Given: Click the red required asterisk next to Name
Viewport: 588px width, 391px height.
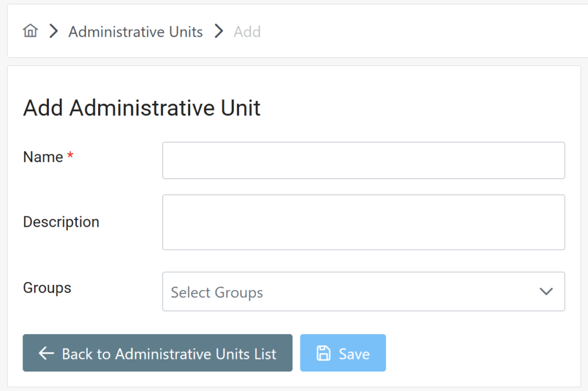Looking at the screenshot, I should [71, 157].
